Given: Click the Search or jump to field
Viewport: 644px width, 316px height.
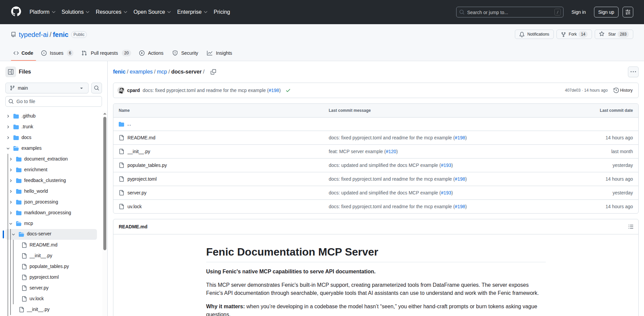Looking at the screenshot, I should pos(509,12).
